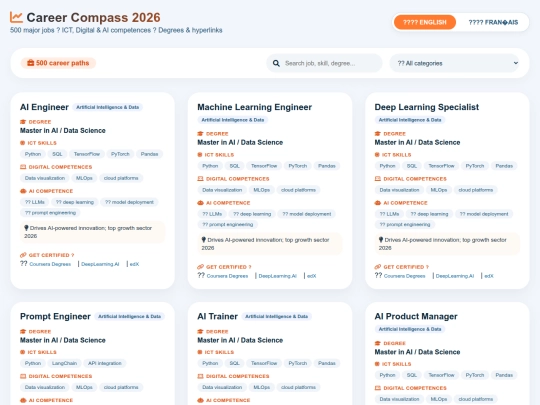
Task: Click the degree cap icon on Prompt Engineer card
Action: tap(23, 332)
